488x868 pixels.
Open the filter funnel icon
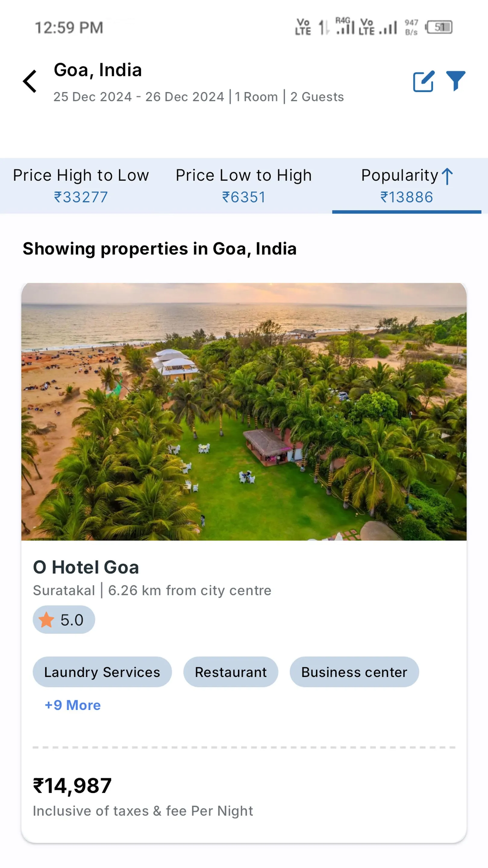click(x=456, y=81)
